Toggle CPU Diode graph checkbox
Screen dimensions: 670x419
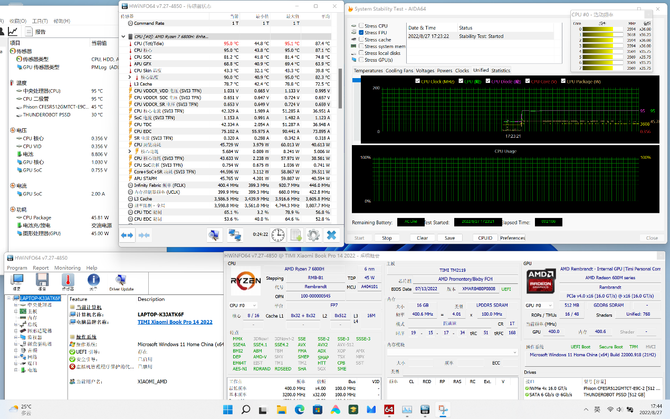[x=488, y=81]
